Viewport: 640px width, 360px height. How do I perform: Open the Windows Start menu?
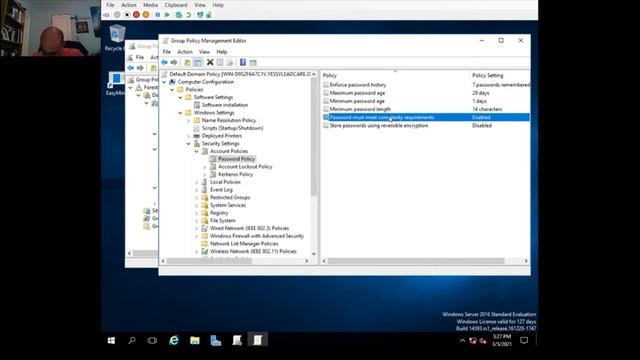click(111, 340)
